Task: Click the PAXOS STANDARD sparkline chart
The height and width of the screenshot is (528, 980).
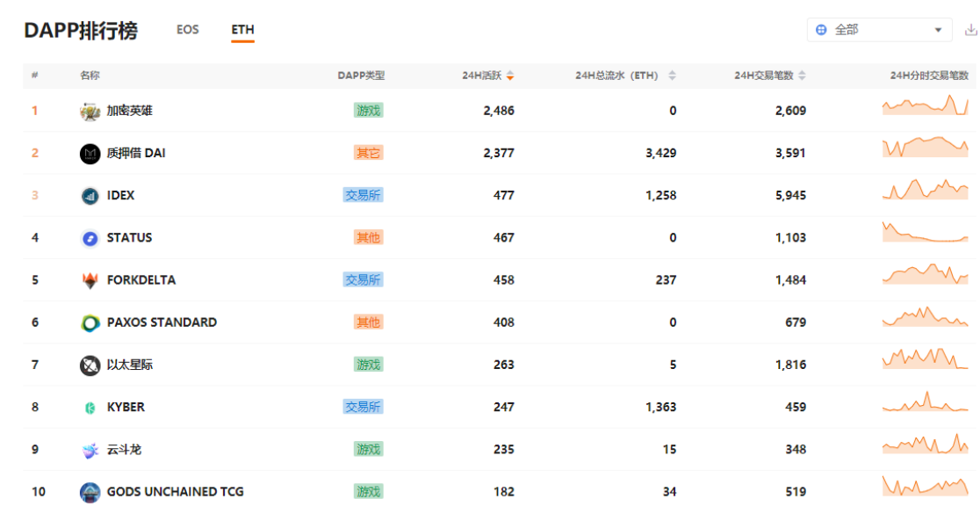Action: [925, 316]
